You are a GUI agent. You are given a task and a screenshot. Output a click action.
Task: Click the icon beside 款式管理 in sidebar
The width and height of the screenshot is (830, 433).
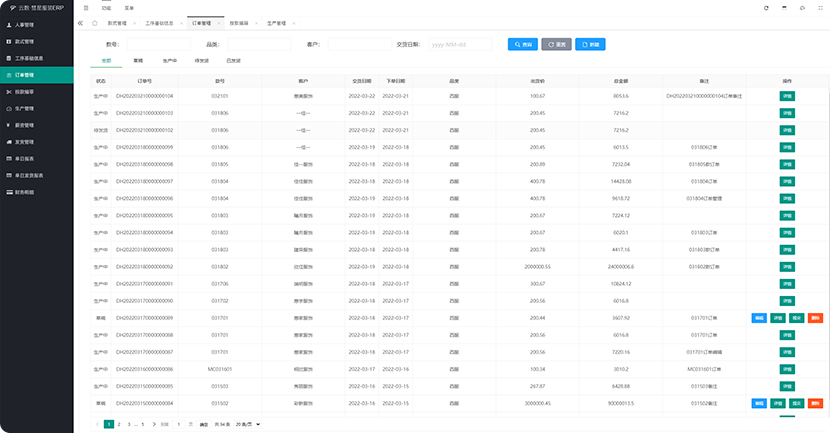tap(9, 41)
